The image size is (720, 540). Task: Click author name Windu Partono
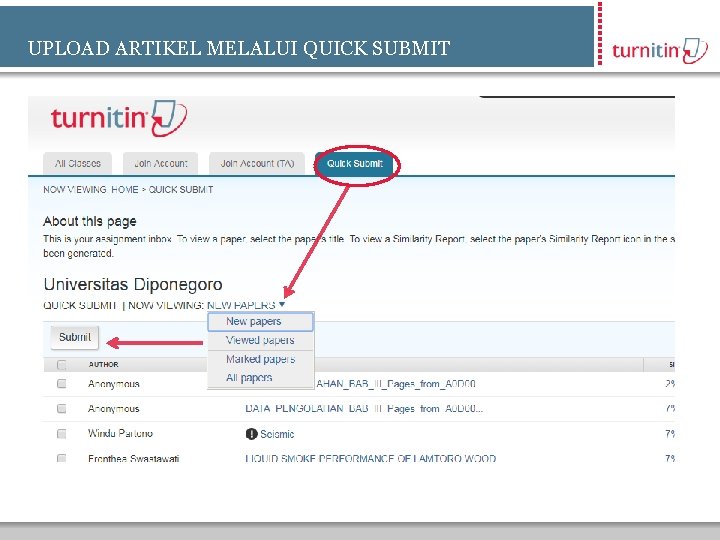click(120, 433)
